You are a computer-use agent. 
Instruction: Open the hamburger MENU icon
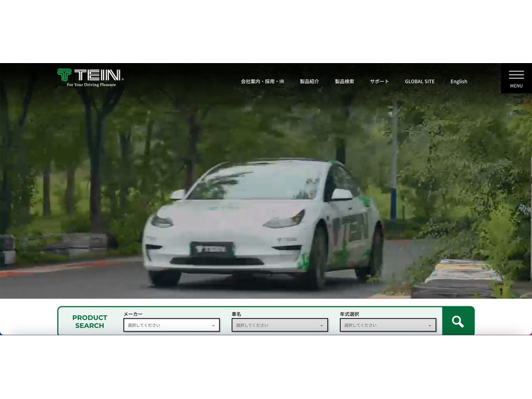tap(516, 75)
